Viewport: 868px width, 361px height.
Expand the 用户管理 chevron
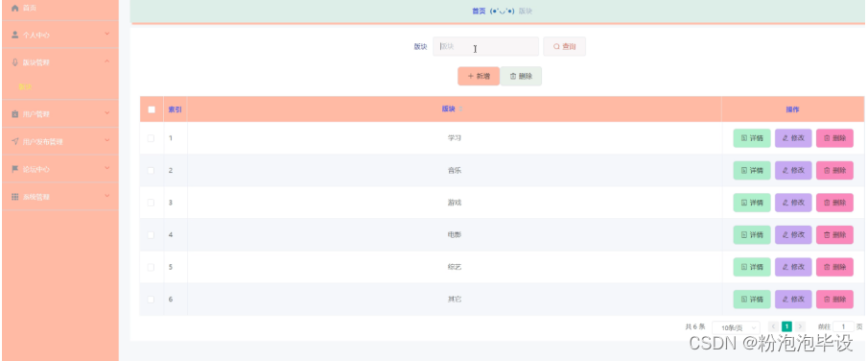[x=106, y=113]
